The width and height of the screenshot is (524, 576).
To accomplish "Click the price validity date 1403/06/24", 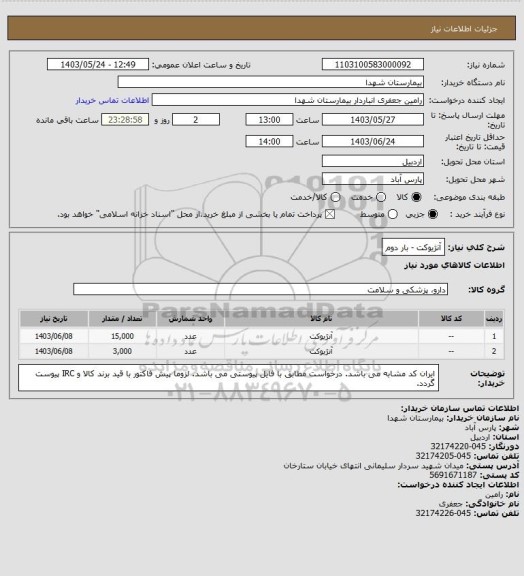I will click(x=373, y=141).
